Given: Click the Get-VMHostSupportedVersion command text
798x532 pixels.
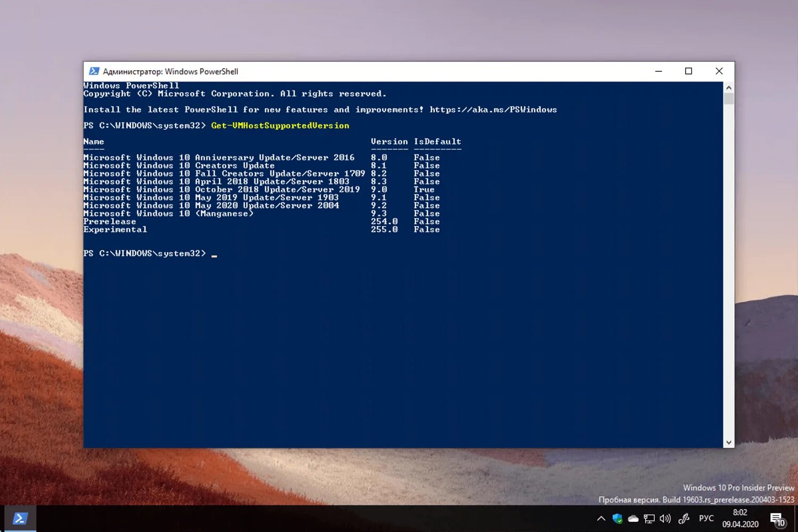Looking at the screenshot, I should (280, 126).
